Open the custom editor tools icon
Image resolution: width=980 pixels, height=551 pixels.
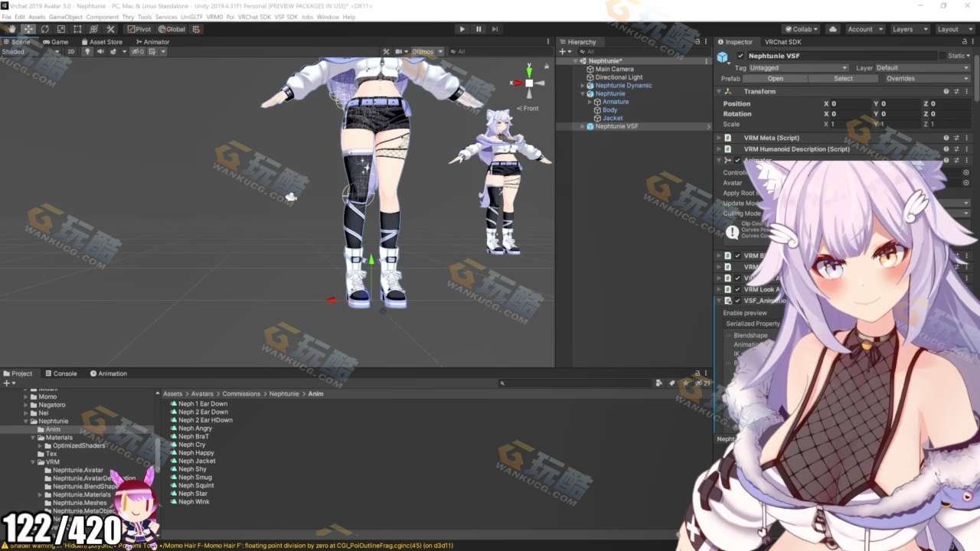pyautogui.click(x=110, y=29)
